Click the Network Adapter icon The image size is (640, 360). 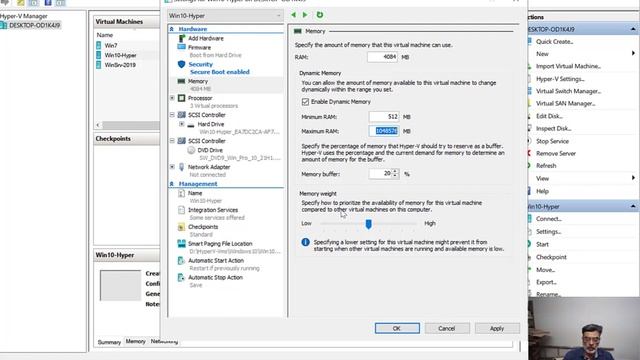coord(182,167)
